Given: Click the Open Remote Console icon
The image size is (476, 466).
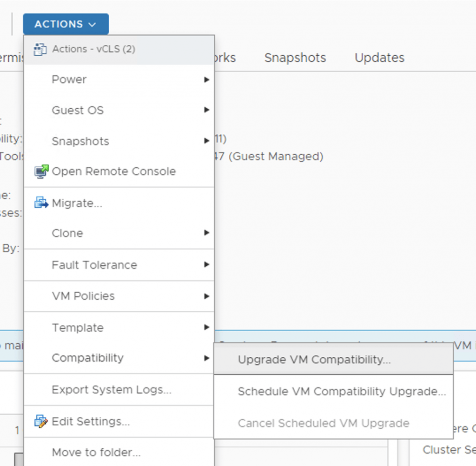Looking at the screenshot, I should coord(41,171).
